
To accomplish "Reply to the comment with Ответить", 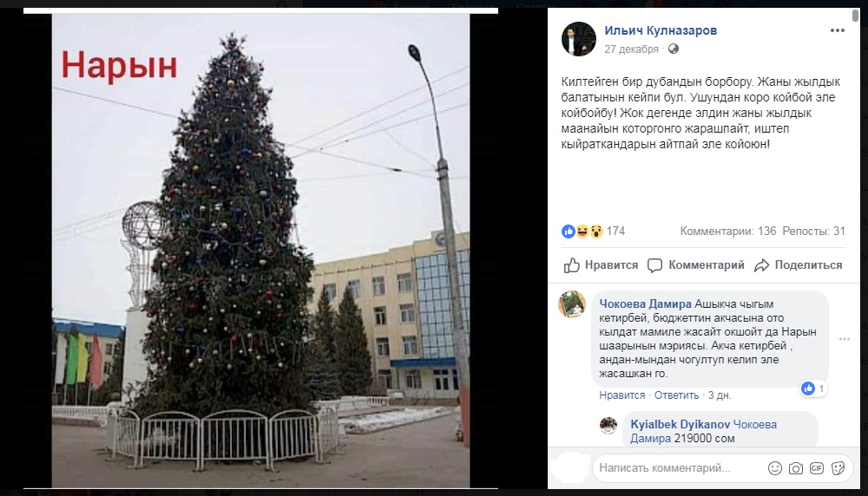I will coord(676,395).
